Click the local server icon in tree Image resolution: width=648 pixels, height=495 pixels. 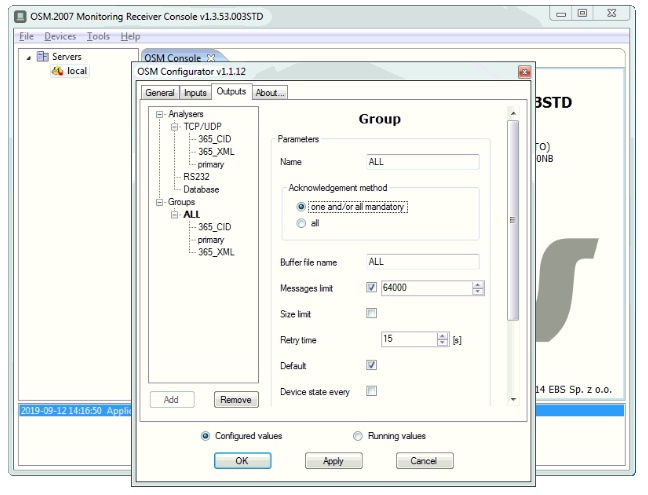(57, 71)
